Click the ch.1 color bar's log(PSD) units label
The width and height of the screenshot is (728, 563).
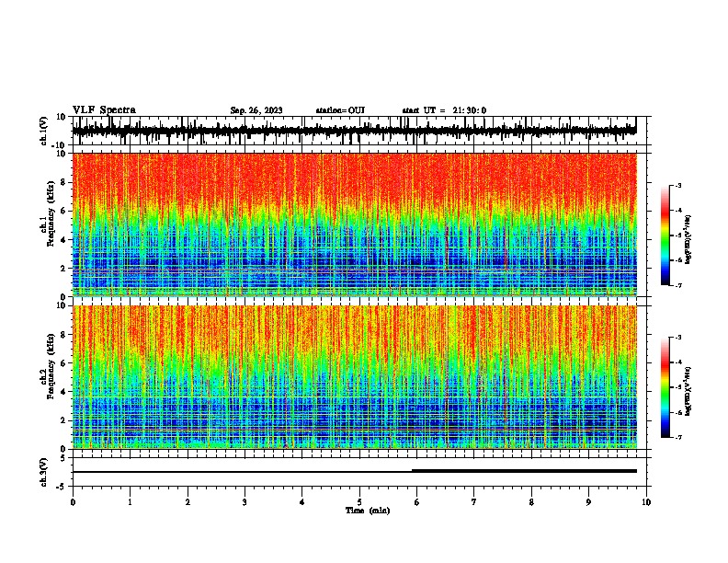(688, 239)
